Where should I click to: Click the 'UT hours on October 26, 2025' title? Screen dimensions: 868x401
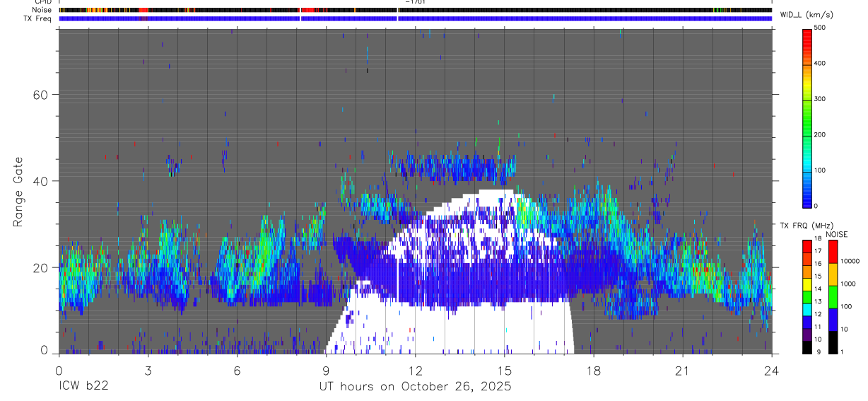414,387
